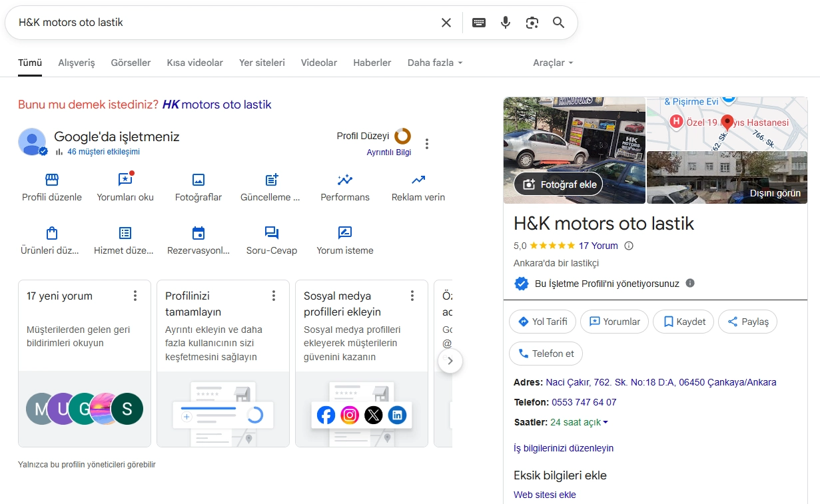Image resolution: width=820 pixels, height=504 pixels.
Task: Click the voice search microphone icon
Action: point(506,23)
